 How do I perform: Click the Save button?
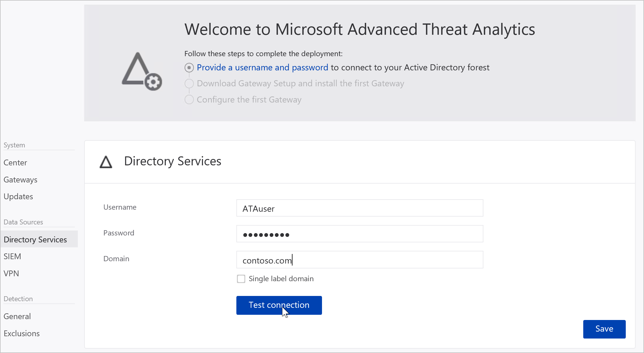point(604,329)
